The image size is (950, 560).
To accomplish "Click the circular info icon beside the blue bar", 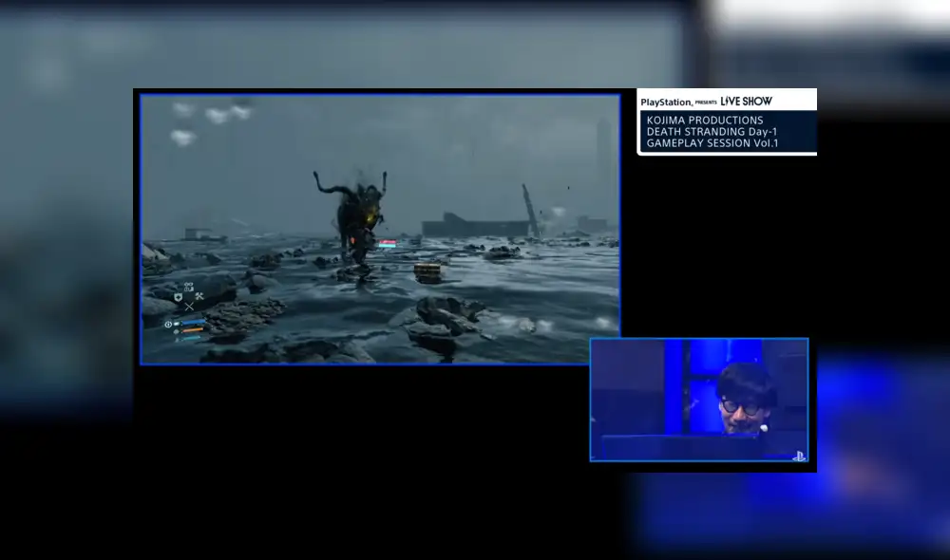I will [168, 324].
